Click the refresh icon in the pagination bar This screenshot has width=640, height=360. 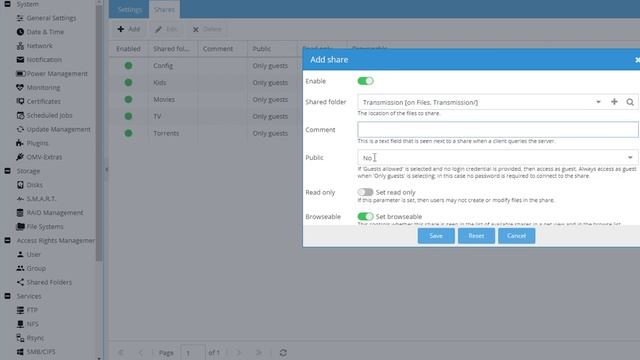283,352
